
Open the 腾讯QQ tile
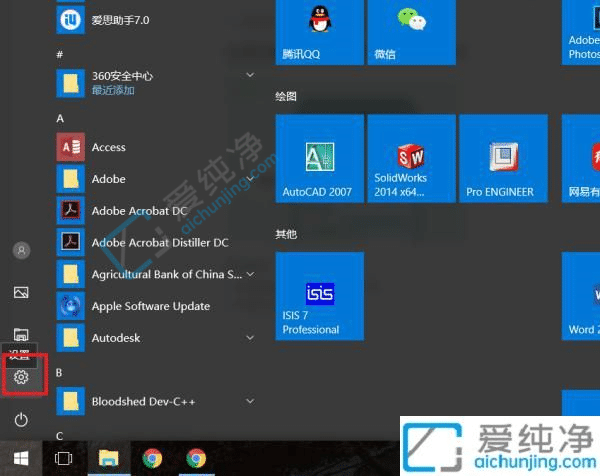pyautogui.click(x=320, y=32)
